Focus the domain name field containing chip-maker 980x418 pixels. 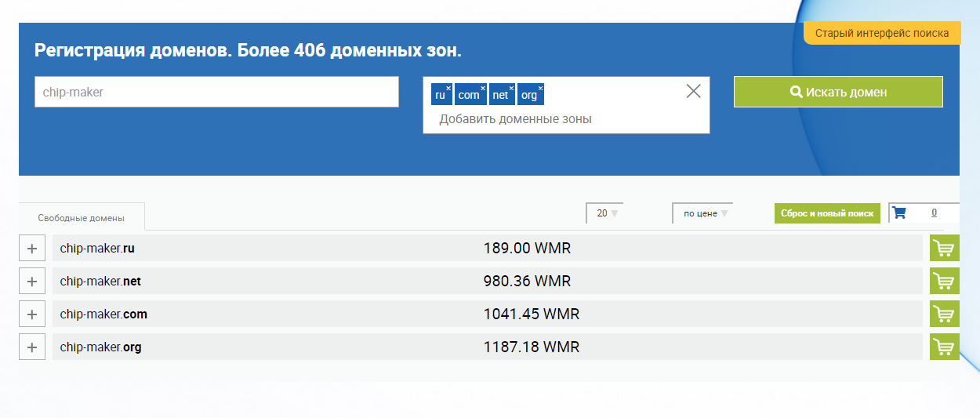216,92
